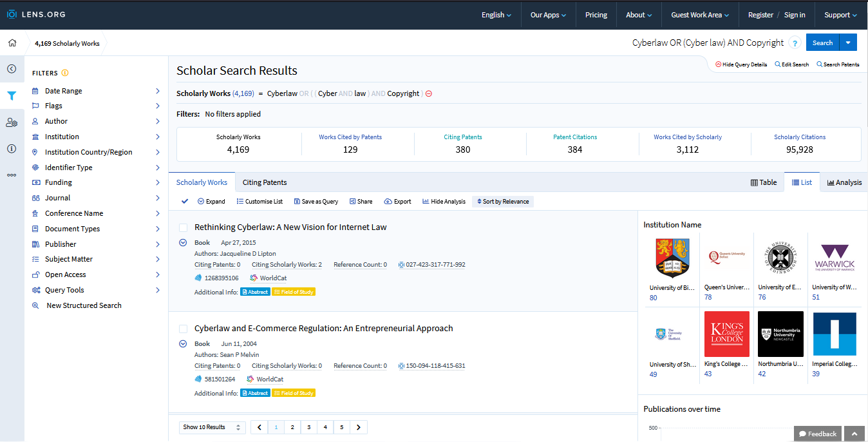Select all results with the checkmark icon
The height and width of the screenshot is (442, 868).
pyautogui.click(x=185, y=202)
